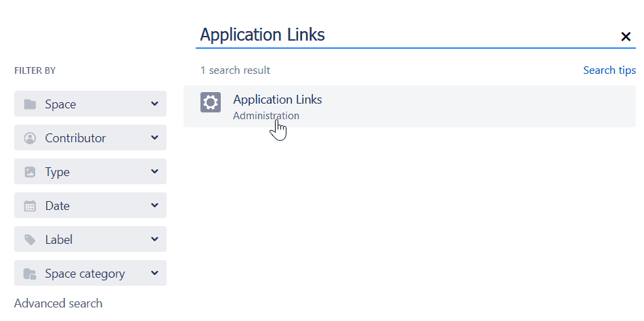The height and width of the screenshot is (321, 644).
Task: Click the Administration subtitle of the result
Action: click(x=265, y=116)
